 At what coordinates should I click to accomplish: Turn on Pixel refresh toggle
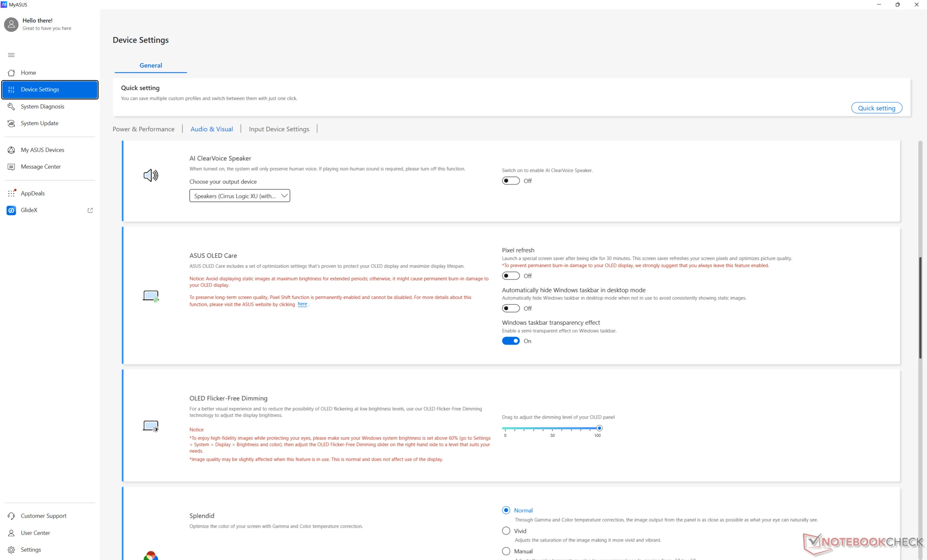511,276
